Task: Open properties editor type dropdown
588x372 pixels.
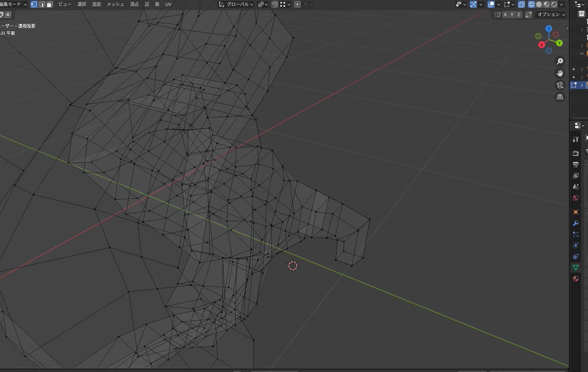Action: click(x=579, y=126)
